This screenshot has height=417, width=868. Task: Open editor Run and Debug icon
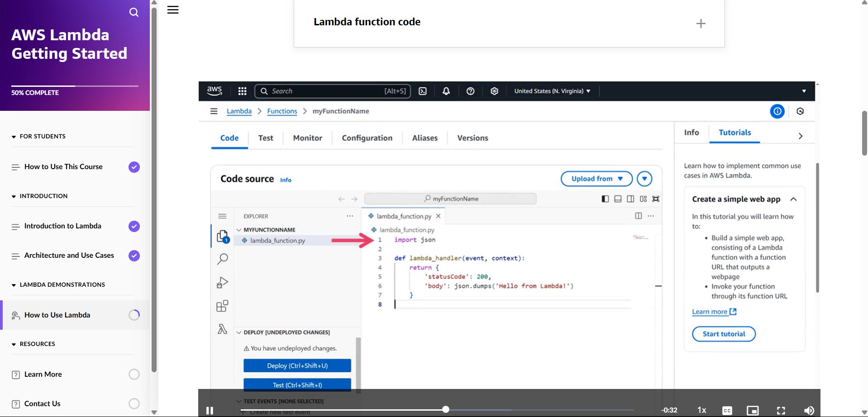tap(222, 283)
